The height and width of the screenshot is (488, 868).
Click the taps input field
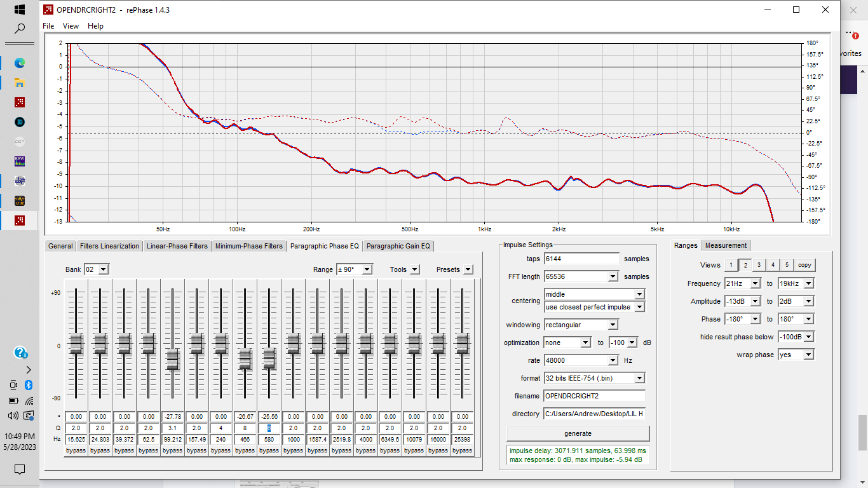click(x=581, y=259)
